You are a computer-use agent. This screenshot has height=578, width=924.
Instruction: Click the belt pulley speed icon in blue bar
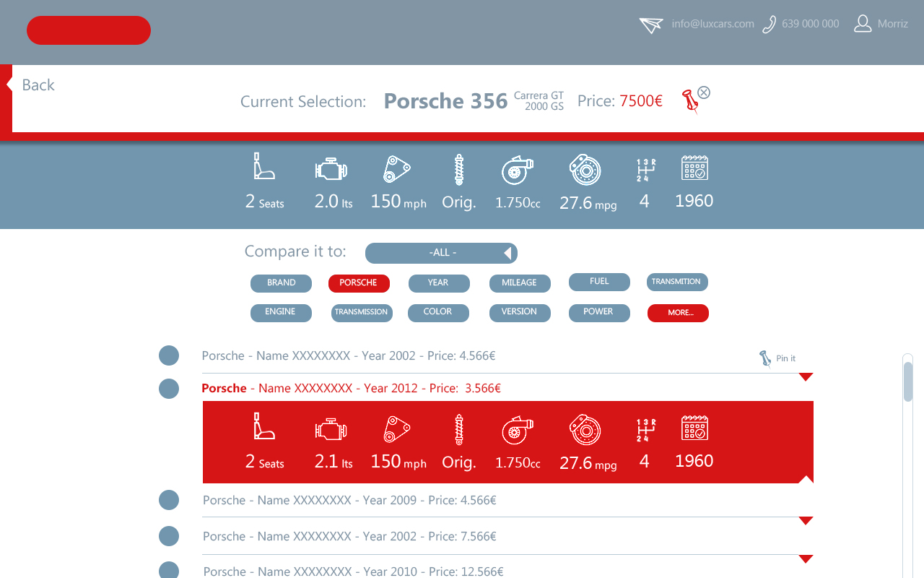(x=396, y=169)
